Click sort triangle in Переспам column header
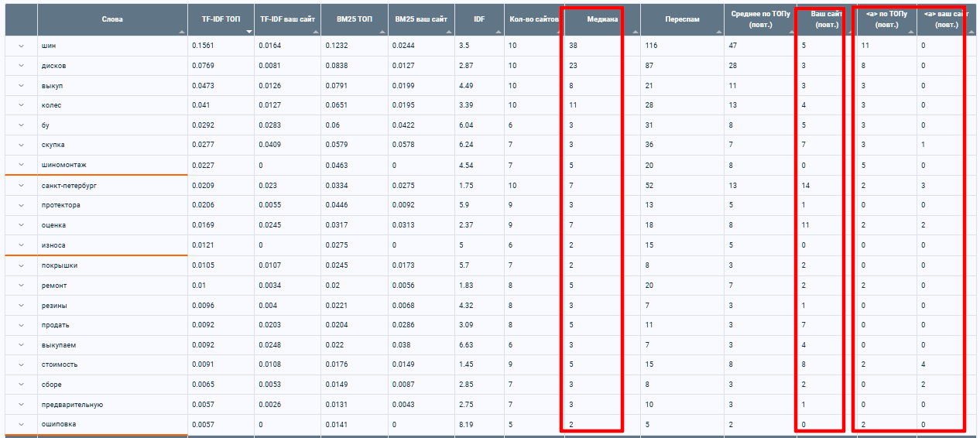 pyautogui.click(x=719, y=32)
